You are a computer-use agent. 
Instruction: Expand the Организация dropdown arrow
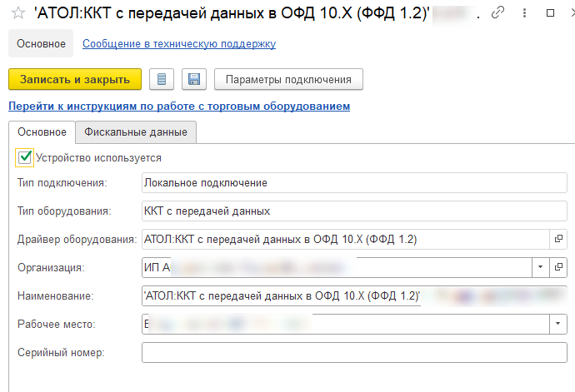point(541,267)
